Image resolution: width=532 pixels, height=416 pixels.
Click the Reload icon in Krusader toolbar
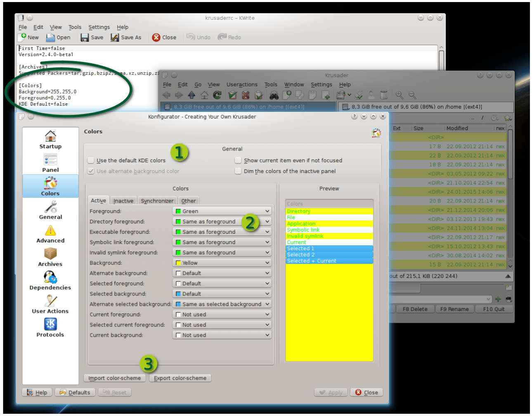(x=217, y=95)
